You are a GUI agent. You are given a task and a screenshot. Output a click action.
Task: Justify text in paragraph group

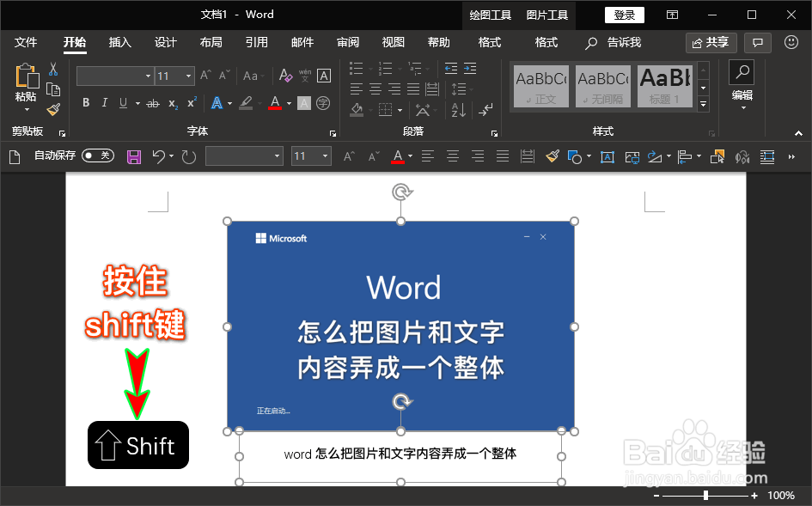tap(413, 89)
